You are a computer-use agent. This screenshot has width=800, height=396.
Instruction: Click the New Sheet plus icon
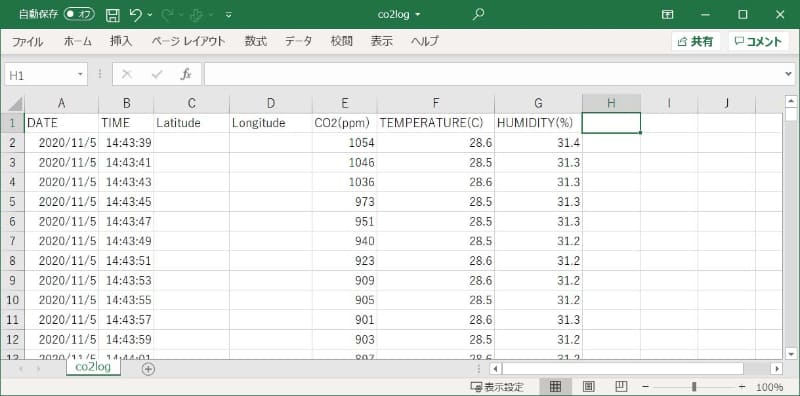[x=148, y=368]
